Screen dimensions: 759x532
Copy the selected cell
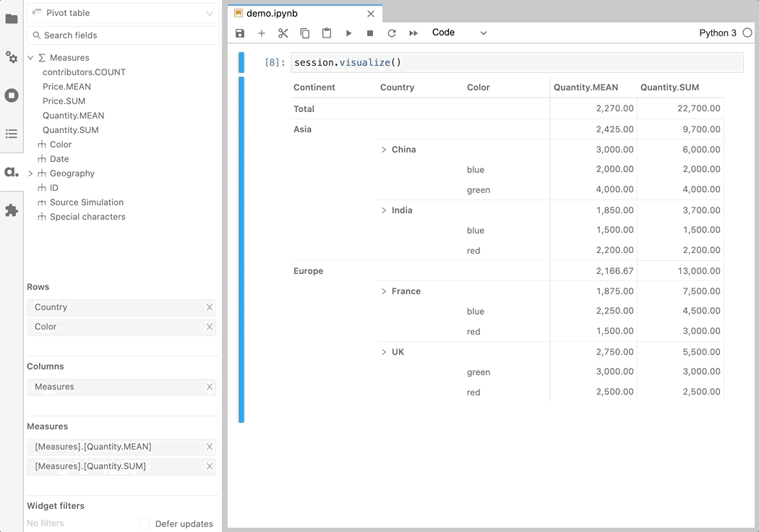[x=305, y=33]
